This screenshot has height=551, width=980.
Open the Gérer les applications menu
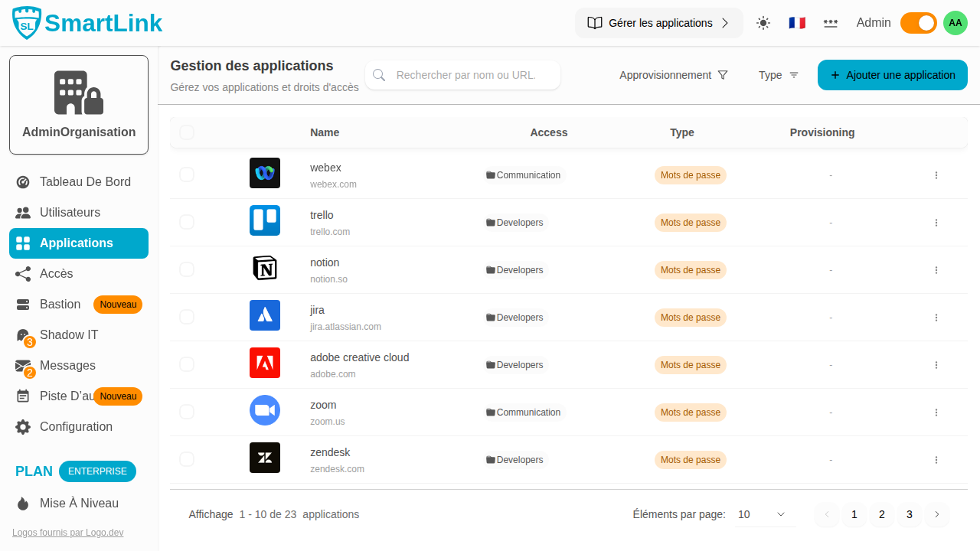click(658, 23)
